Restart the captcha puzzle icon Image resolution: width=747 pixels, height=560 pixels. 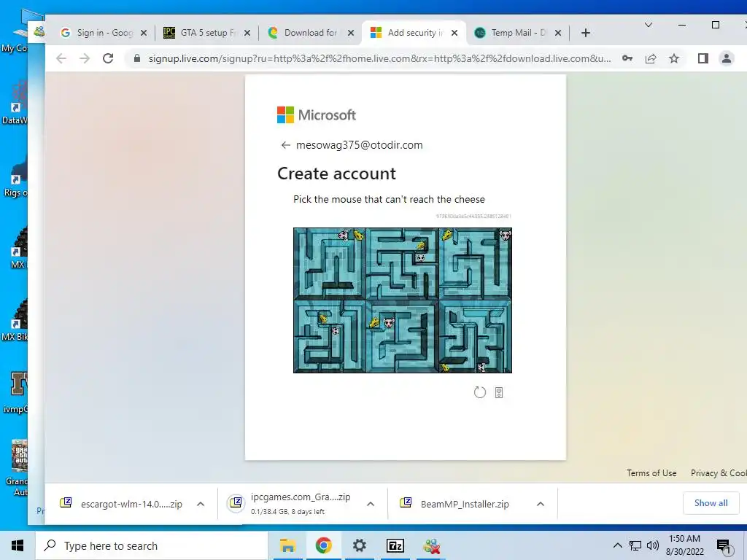click(480, 392)
